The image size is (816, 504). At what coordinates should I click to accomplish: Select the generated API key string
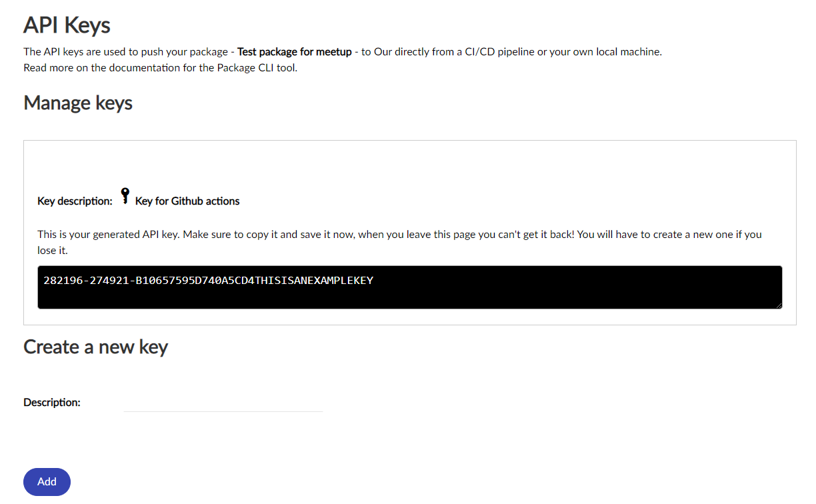[x=208, y=280]
